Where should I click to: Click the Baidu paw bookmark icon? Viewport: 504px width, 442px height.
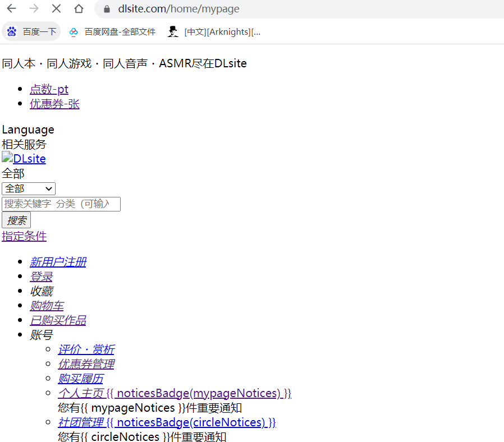point(12,31)
